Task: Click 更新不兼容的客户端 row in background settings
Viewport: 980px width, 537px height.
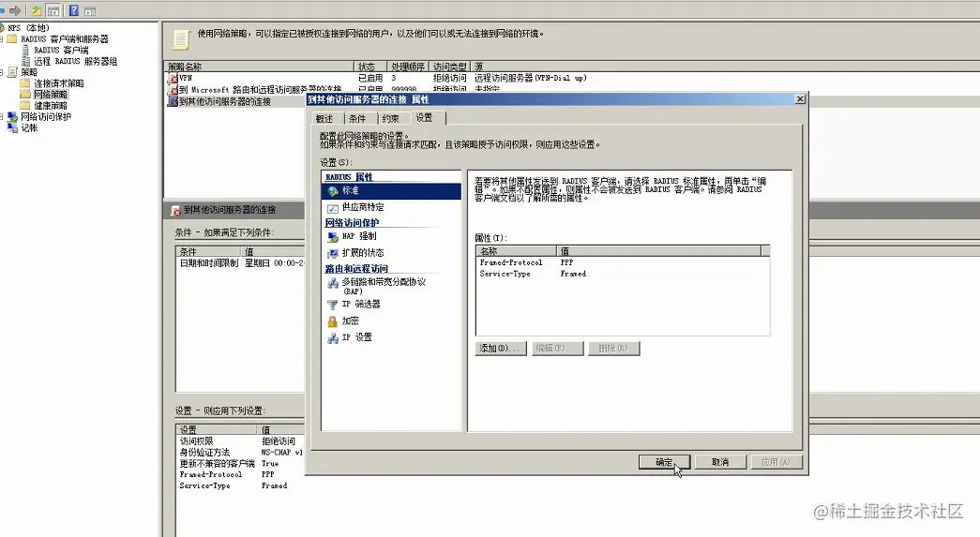Action: point(241,463)
